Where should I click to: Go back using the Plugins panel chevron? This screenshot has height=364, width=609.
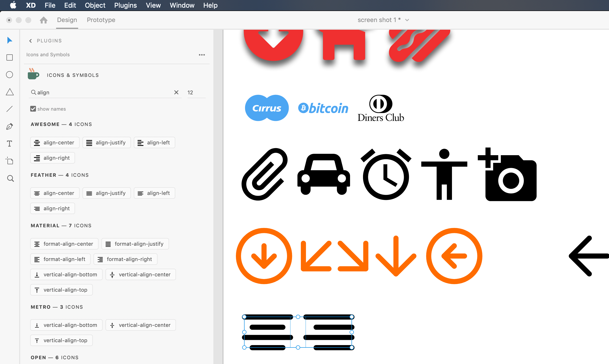coord(30,40)
